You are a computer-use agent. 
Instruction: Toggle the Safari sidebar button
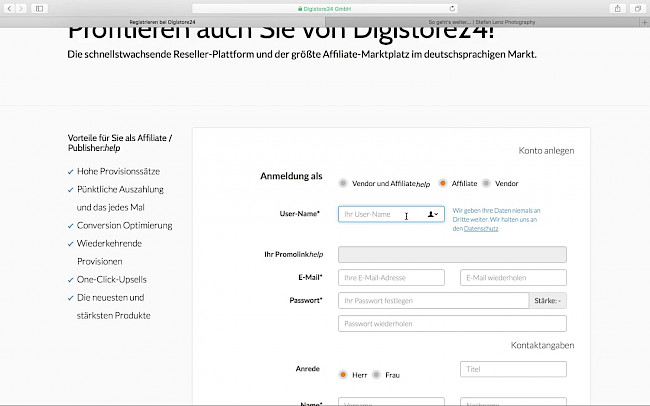pos(39,8)
